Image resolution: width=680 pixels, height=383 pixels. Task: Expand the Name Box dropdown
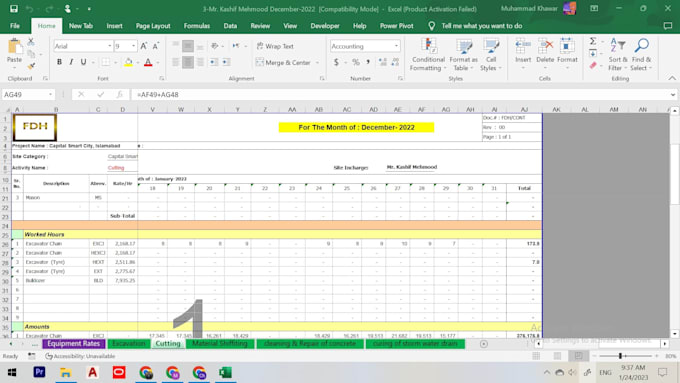pos(50,95)
